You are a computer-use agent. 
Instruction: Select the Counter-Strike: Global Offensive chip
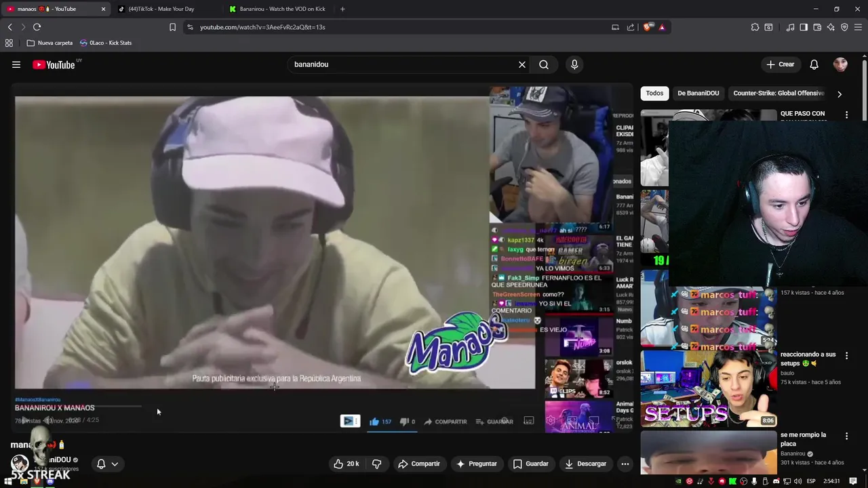(778, 93)
